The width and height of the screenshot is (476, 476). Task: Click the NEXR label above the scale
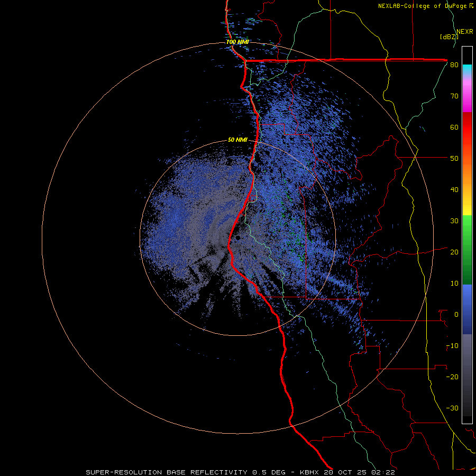coord(465,32)
